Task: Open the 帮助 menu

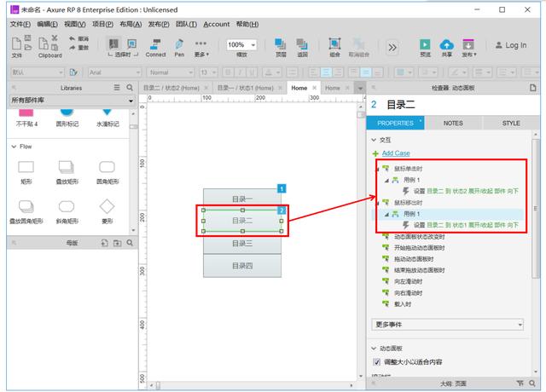Action: (x=247, y=24)
